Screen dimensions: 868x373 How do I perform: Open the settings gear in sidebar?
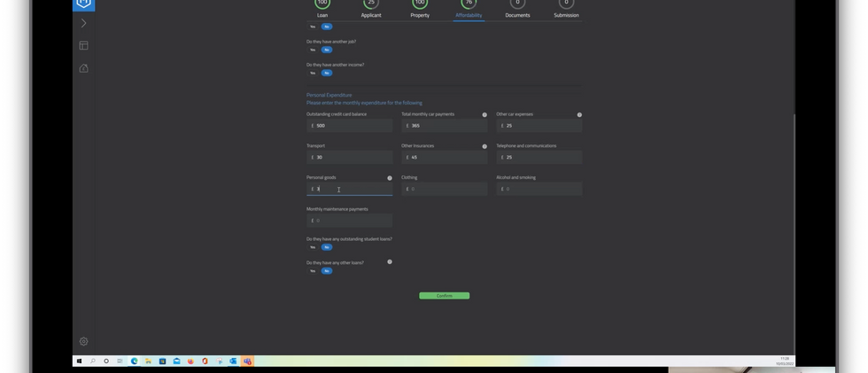(83, 341)
